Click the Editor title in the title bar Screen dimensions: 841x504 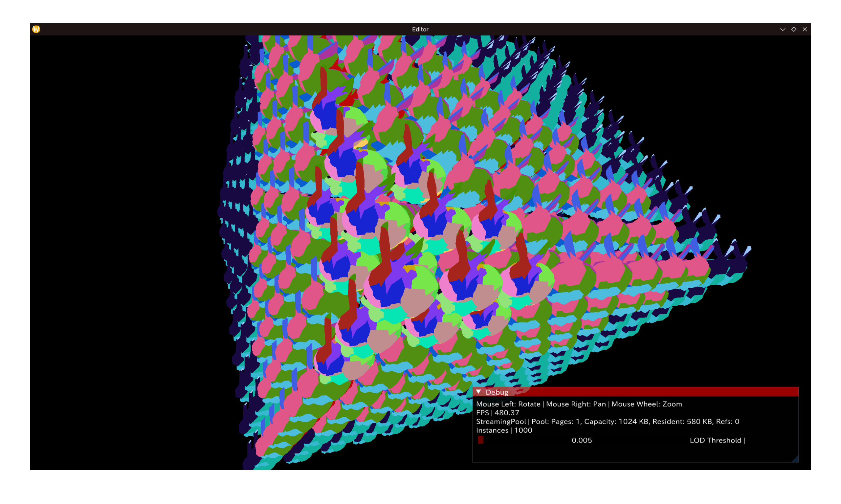click(x=420, y=29)
